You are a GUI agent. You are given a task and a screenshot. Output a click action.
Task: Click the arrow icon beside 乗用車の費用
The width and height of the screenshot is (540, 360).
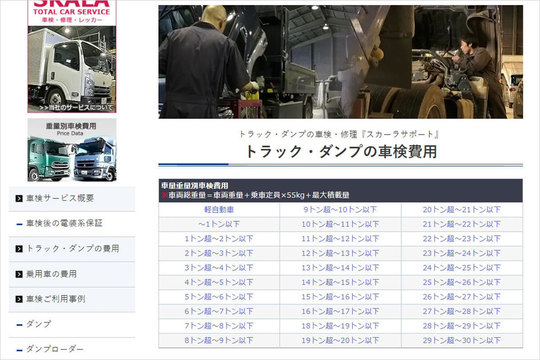[19, 274]
